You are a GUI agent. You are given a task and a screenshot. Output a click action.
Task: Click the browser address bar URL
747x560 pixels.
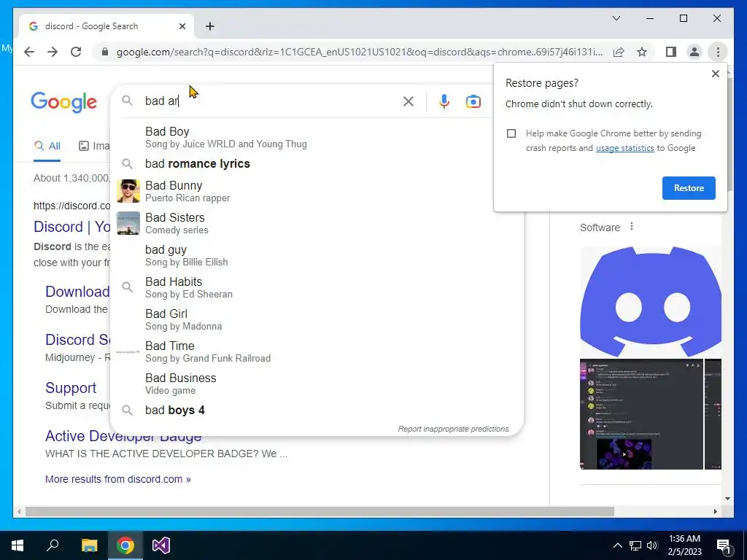359,52
